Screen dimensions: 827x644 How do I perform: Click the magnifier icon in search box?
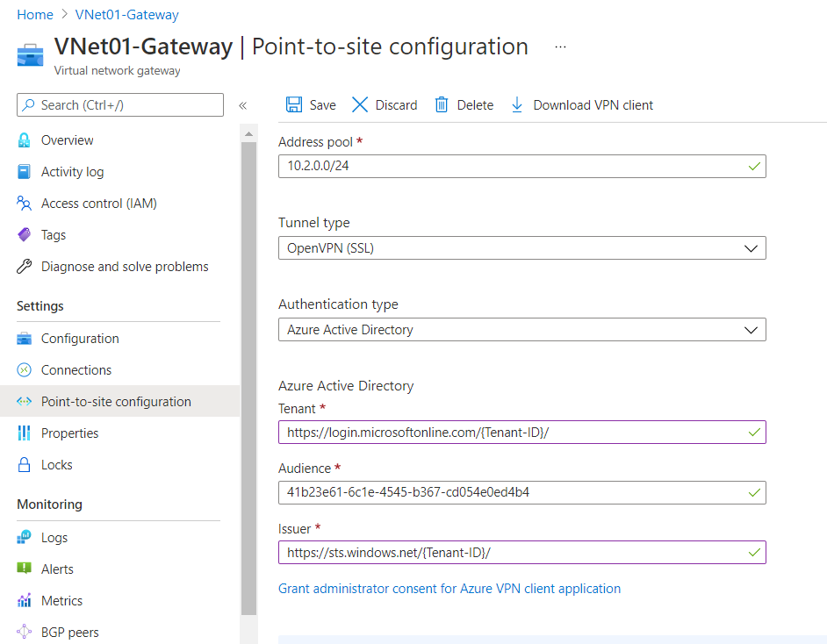pyautogui.click(x=28, y=105)
